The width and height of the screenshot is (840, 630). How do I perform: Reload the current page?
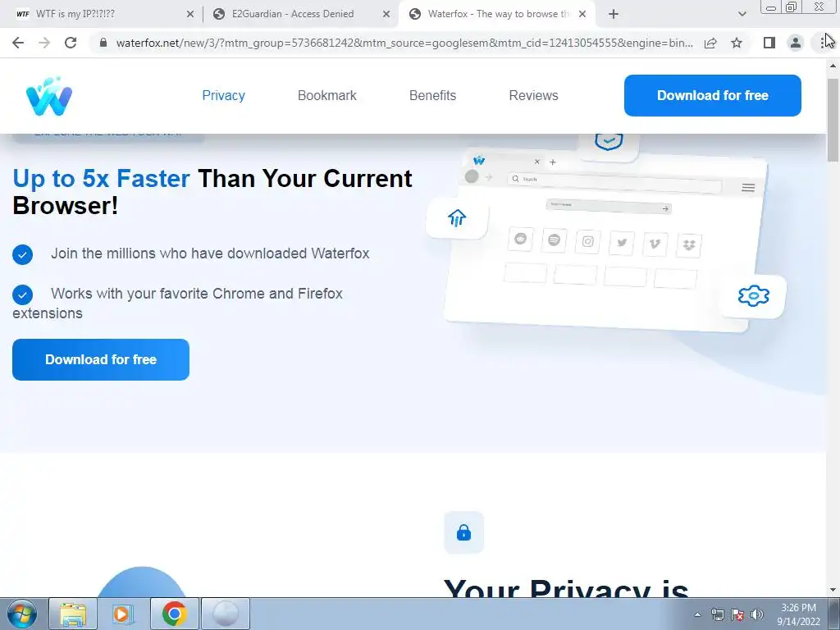point(71,43)
